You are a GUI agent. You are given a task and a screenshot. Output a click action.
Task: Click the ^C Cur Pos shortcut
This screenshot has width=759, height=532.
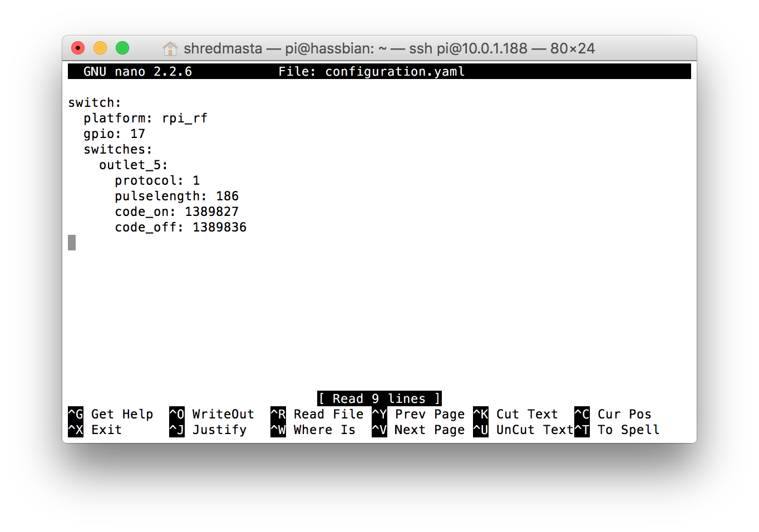[613, 414]
